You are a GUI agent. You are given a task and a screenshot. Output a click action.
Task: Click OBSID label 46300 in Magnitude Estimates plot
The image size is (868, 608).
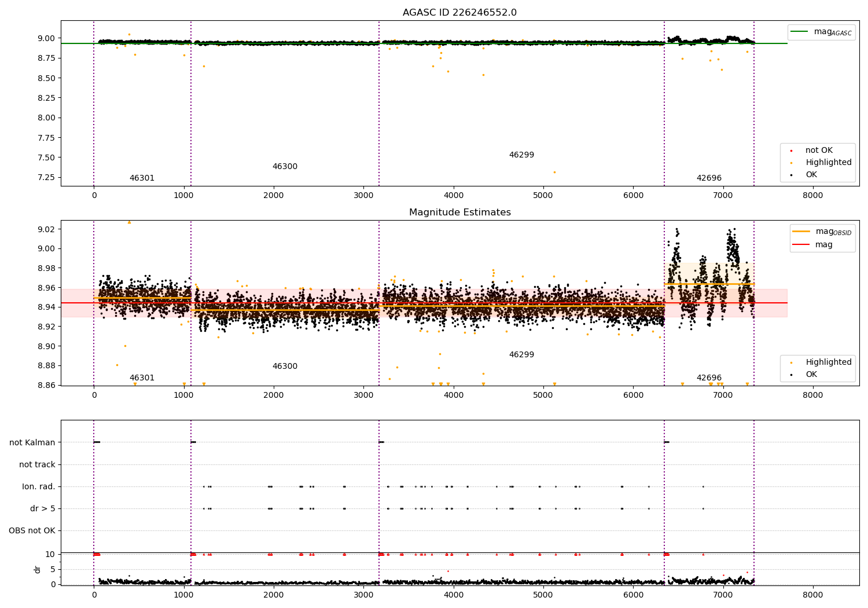[x=285, y=367]
